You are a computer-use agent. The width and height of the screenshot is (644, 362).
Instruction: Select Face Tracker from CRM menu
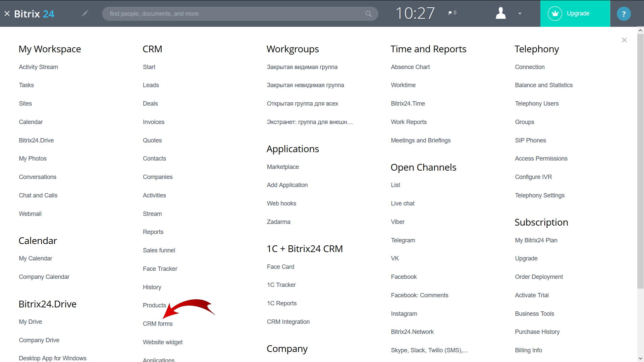pyautogui.click(x=160, y=268)
